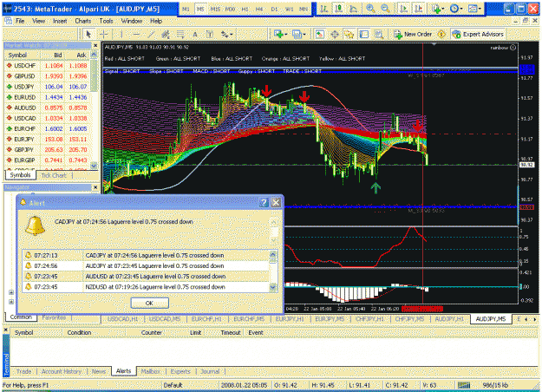Open Strategy Tester icon

(x=379, y=34)
